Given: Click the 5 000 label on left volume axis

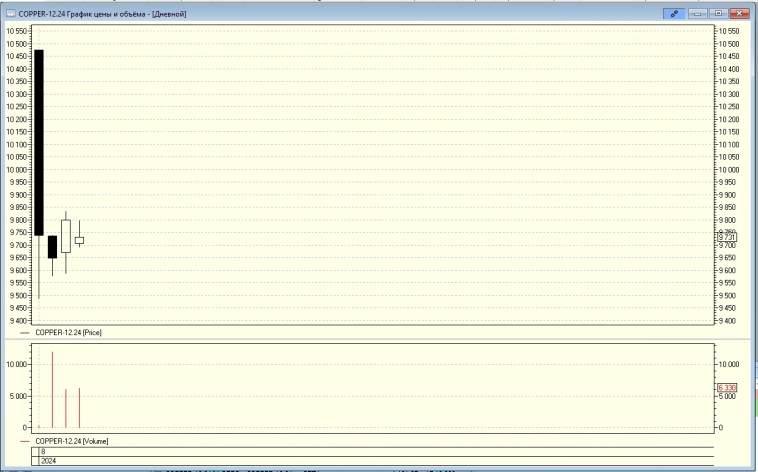Looking at the screenshot, I should (18, 396).
